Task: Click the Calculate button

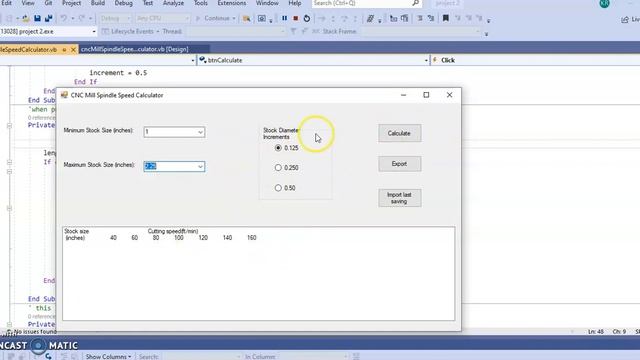Action: [x=399, y=133]
